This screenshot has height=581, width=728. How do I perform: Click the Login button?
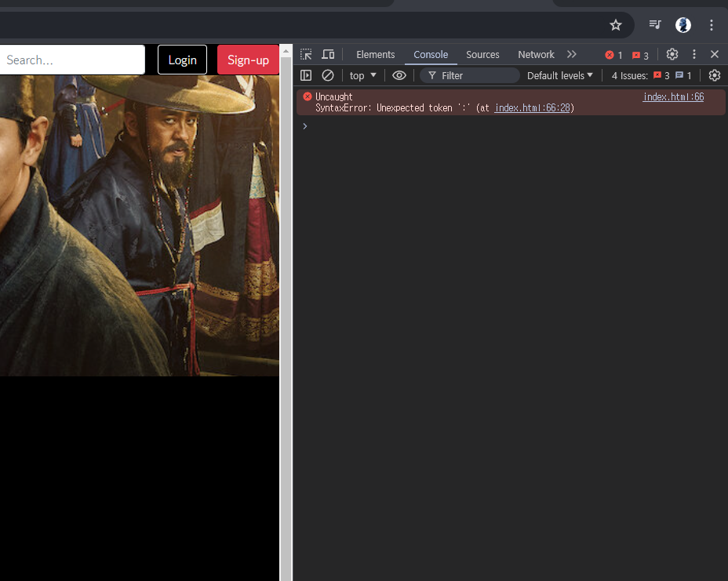click(183, 60)
